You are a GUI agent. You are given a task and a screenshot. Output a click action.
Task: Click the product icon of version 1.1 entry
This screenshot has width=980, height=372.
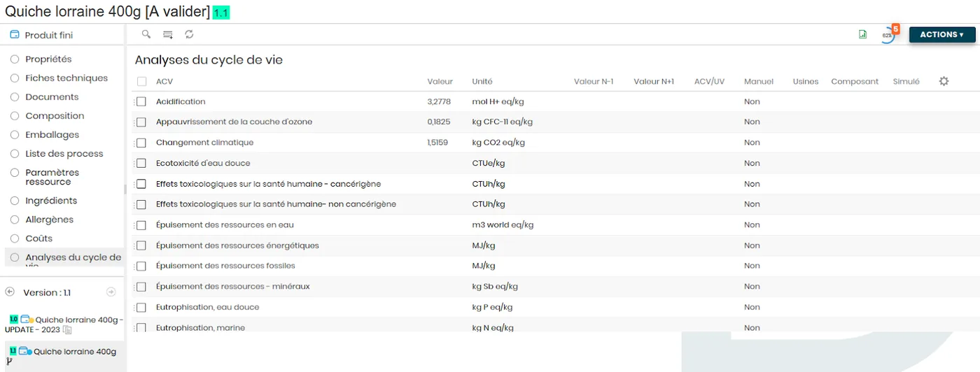24,351
